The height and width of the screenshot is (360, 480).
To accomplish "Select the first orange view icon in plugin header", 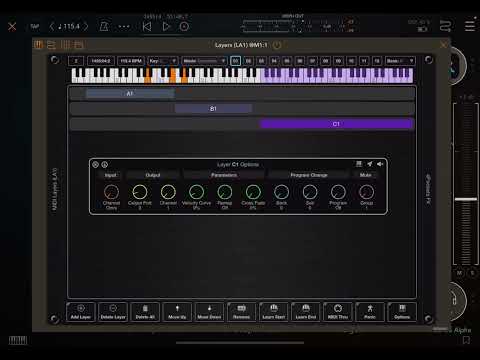I will pyautogui.click(x=38, y=45).
